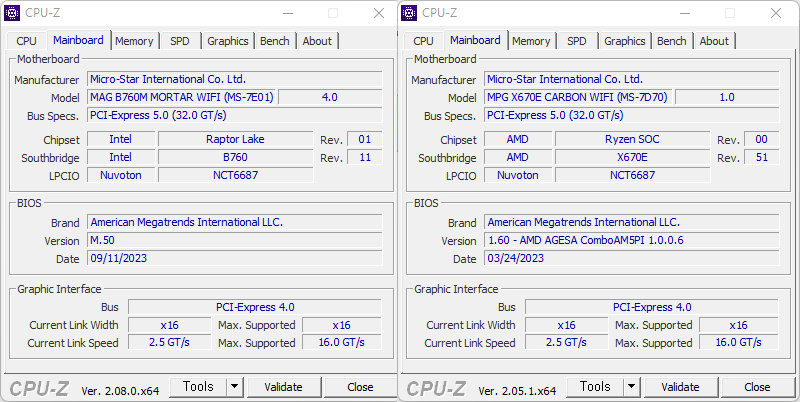The image size is (800, 402).
Task: Open the CPU tab in right window
Action: pos(423,41)
